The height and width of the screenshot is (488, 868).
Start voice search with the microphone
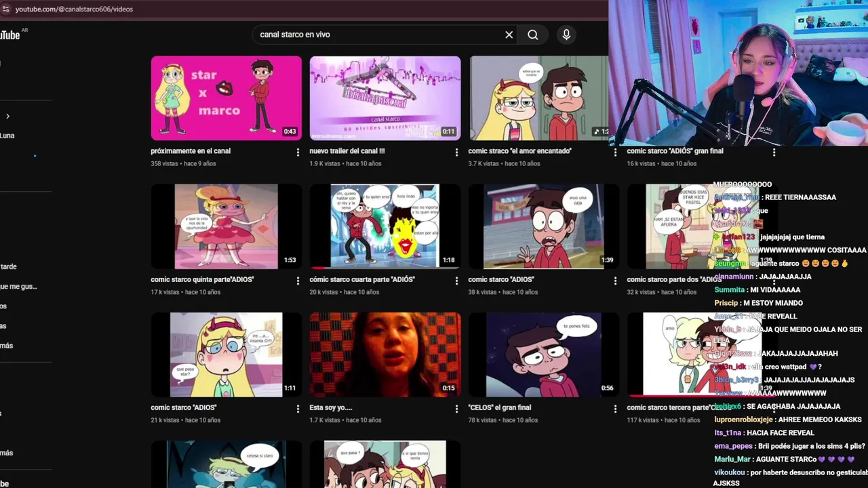click(x=566, y=35)
